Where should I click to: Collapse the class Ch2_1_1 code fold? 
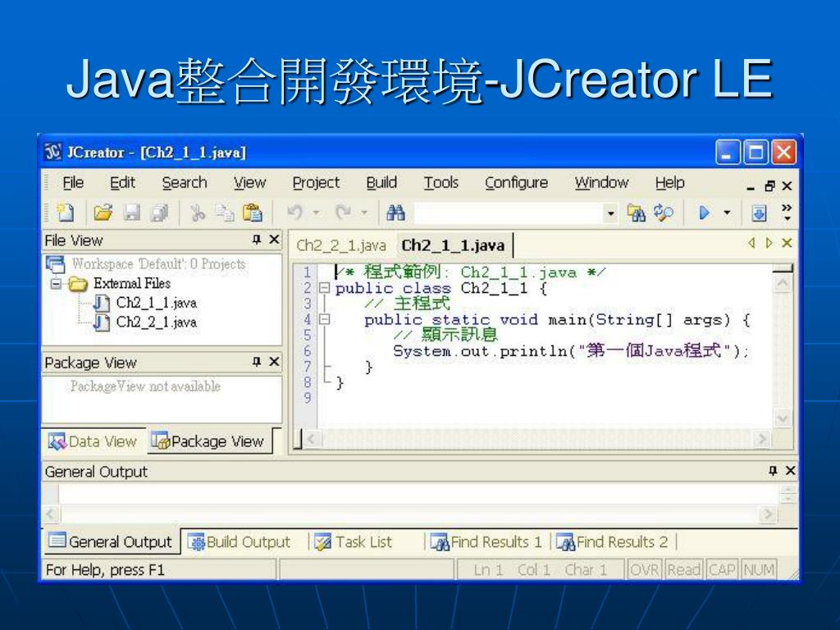pos(324,288)
